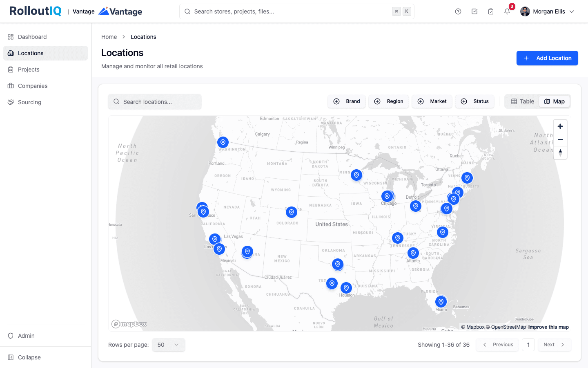Screen dimensions: 588x368
Task: Select the Washington location pin
Action: point(223,142)
